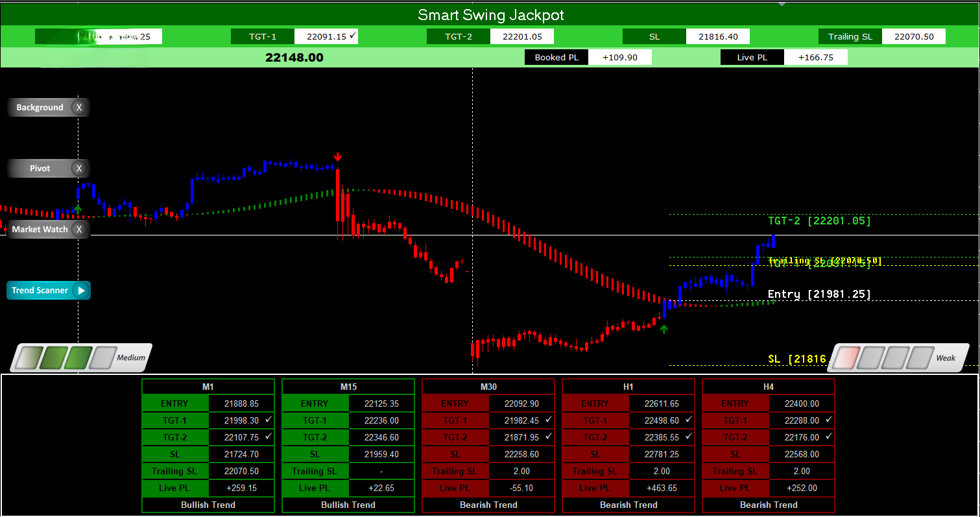Select the H4 timeframe panel header
The width and height of the screenshot is (980, 517).
click(769, 386)
